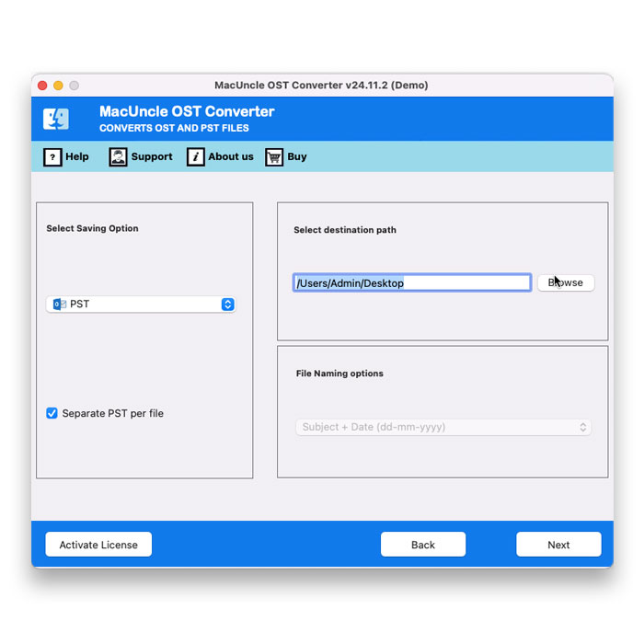Click the Activate License button
Image resolution: width=644 pixels, height=644 pixels.
click(98, 545)
